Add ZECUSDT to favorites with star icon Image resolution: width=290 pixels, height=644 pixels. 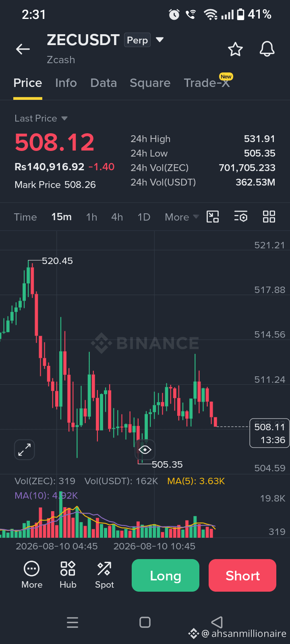(x=235, y=49)
